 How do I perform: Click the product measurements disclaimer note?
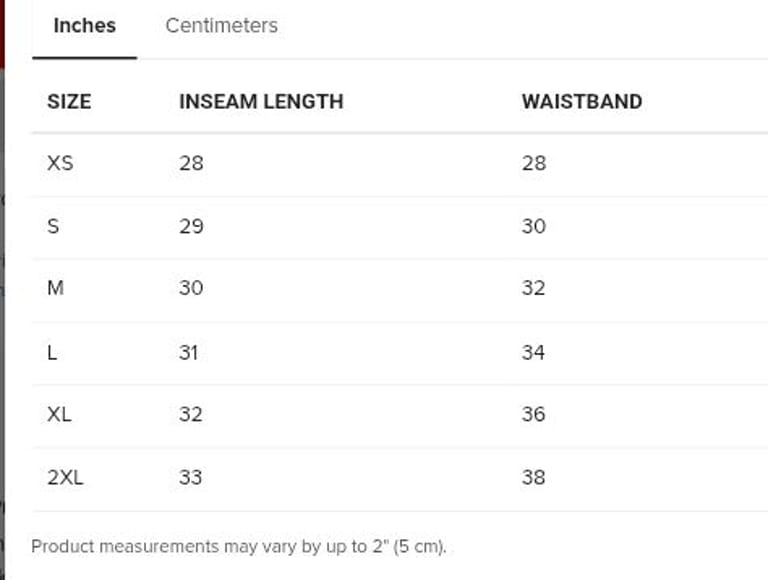(x=239, y=546)
